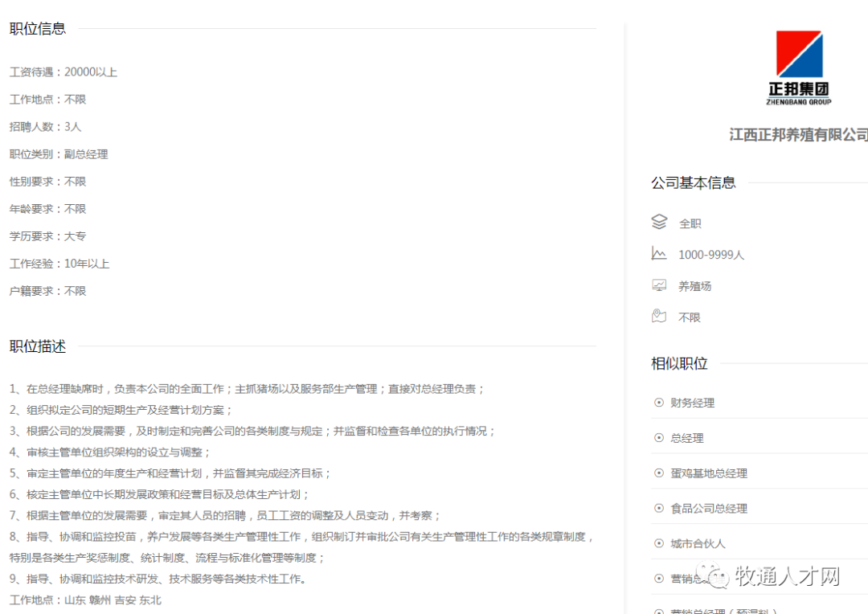Screen dimensions: 868x614
Task: Click the work location text 山东 赣州 吉安 东北
Action: [87, 600]
